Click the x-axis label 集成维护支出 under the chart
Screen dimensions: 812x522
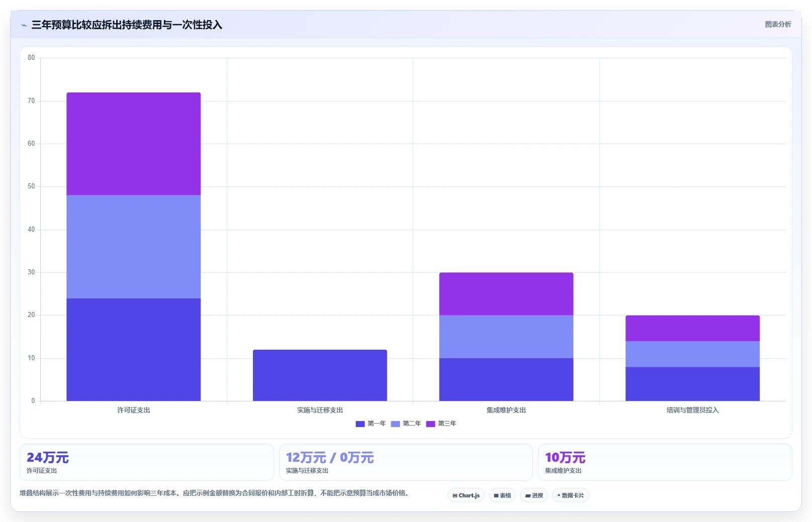tap(506, 410)
